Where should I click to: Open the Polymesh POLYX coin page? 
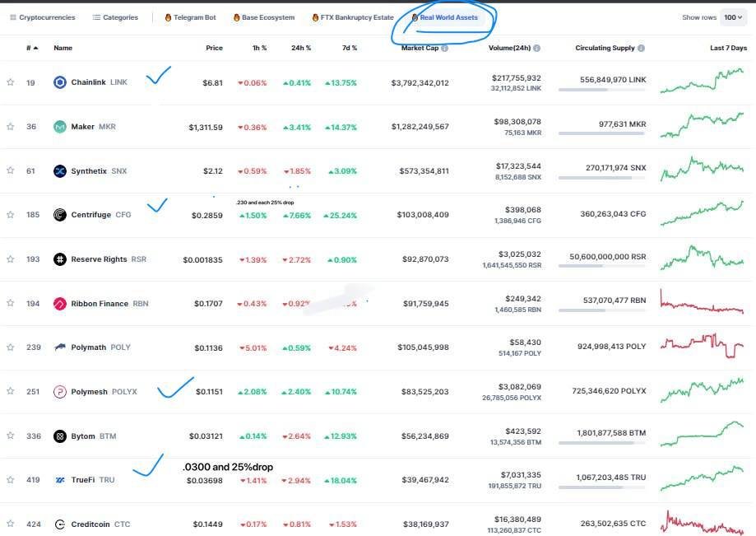[104, 392]
